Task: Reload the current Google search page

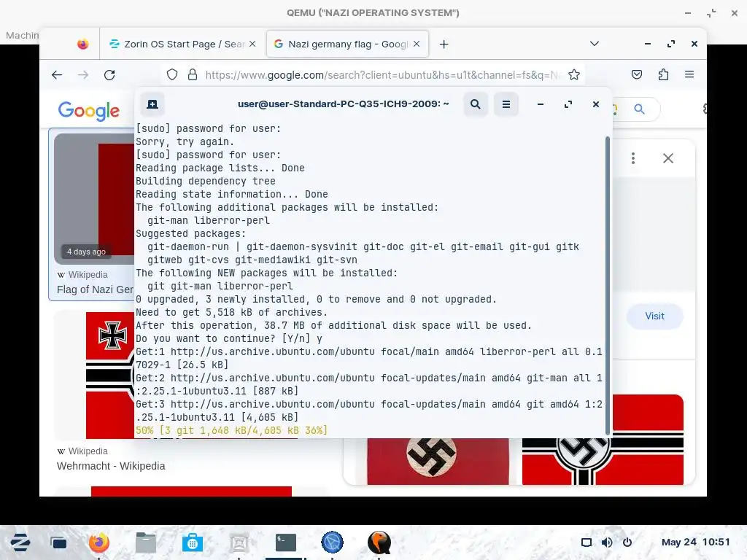Action: [x=109, y=75]
